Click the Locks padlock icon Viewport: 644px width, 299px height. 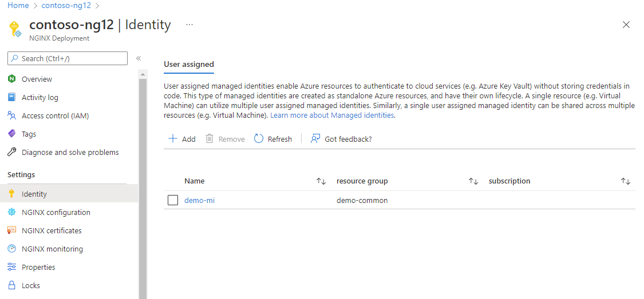tap(12, 285)
